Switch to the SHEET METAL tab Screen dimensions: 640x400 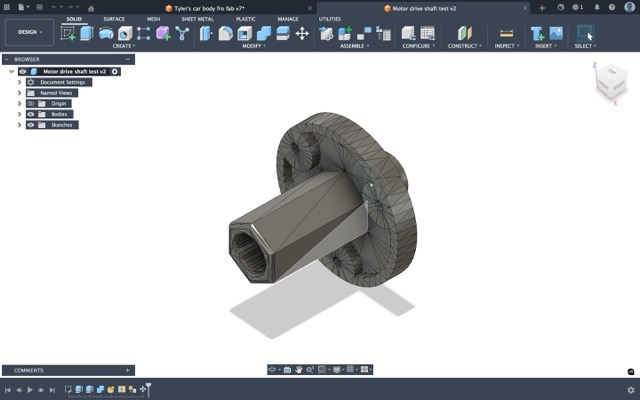point(198,19)
